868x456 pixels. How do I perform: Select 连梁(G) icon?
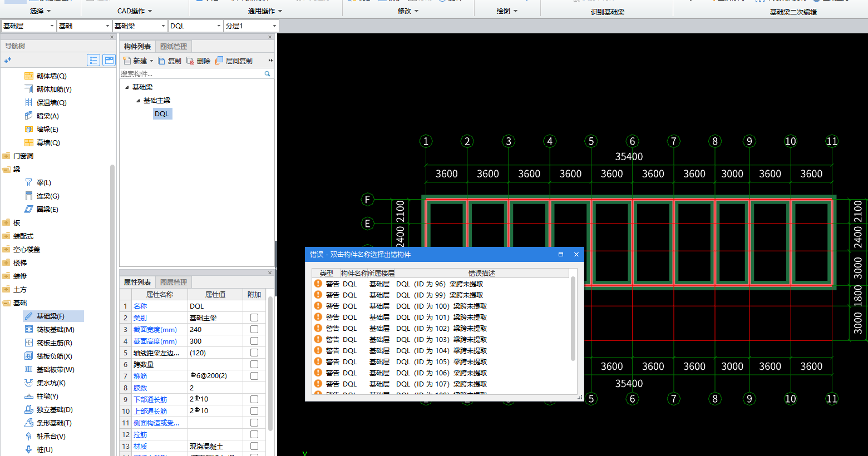(x=29, y=196)
